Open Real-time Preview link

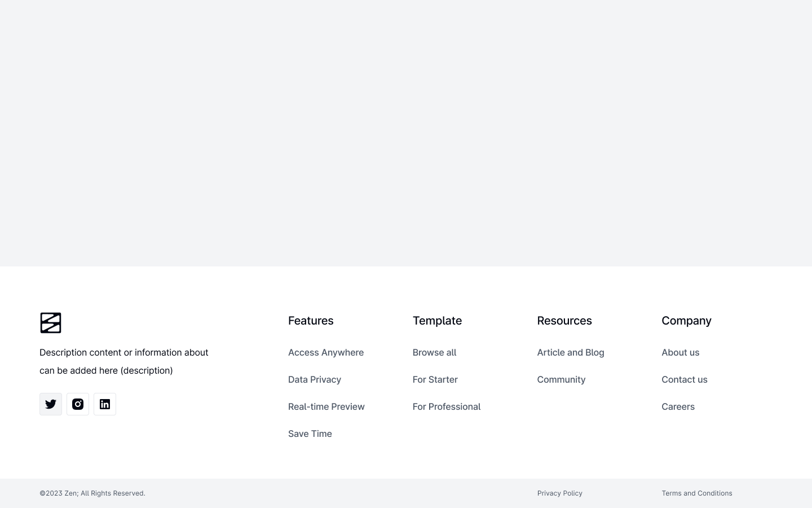tap(326, 406)
